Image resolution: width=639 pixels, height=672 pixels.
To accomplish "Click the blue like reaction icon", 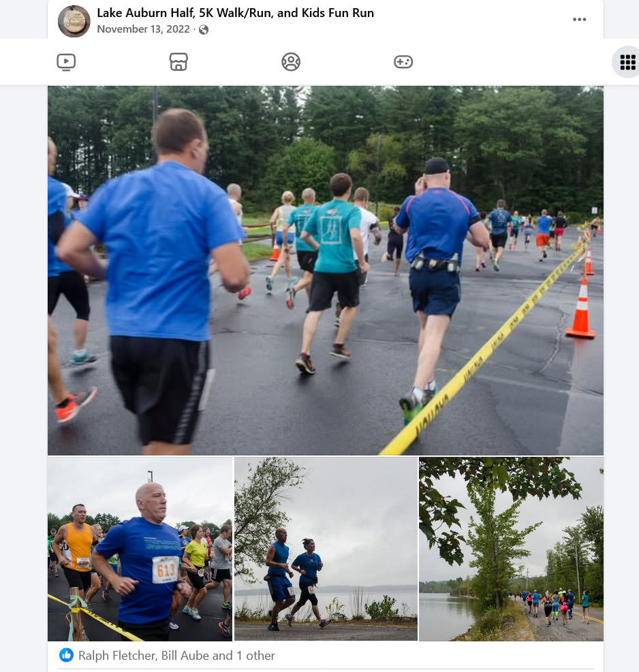I will [66, 655].
